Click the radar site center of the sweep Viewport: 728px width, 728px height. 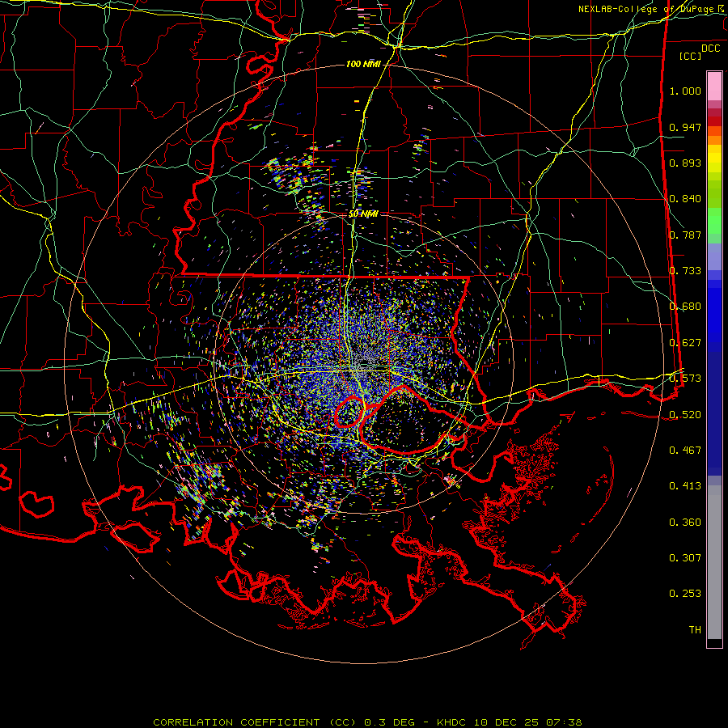tap(364, 363)
